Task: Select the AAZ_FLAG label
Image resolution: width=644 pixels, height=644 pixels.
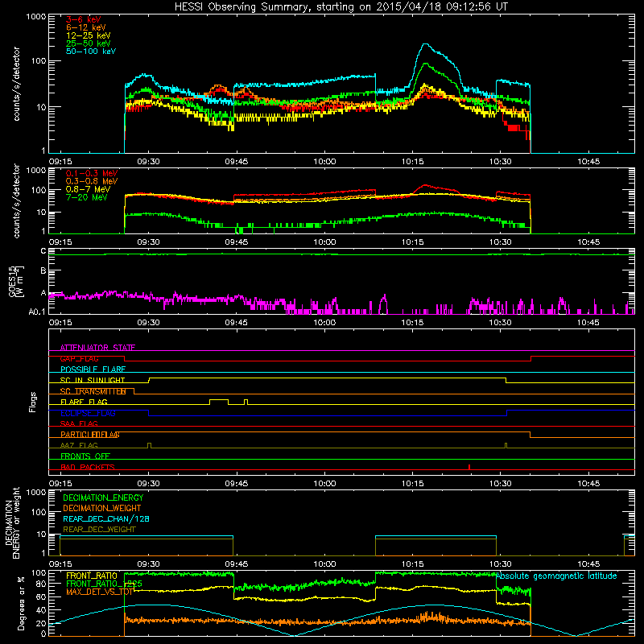Action: coord(79,445)
